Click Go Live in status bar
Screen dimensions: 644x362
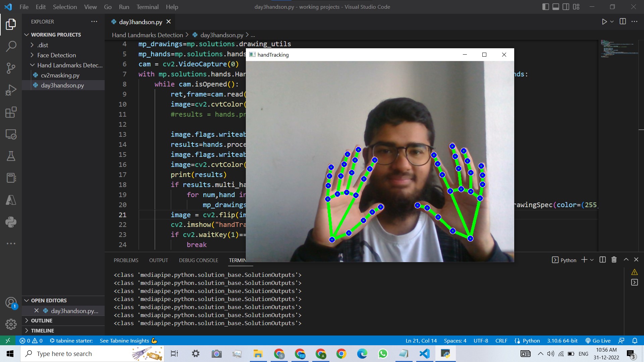click(598, 341)
